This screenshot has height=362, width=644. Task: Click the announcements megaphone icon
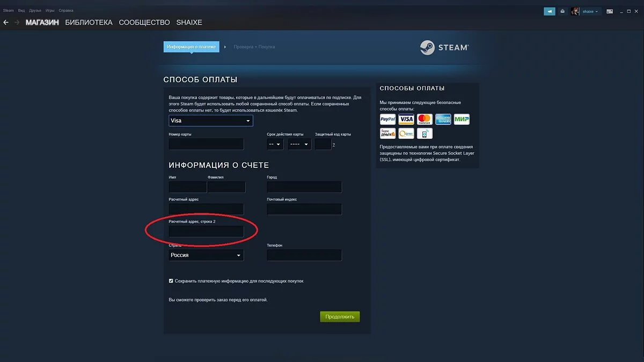549,11
